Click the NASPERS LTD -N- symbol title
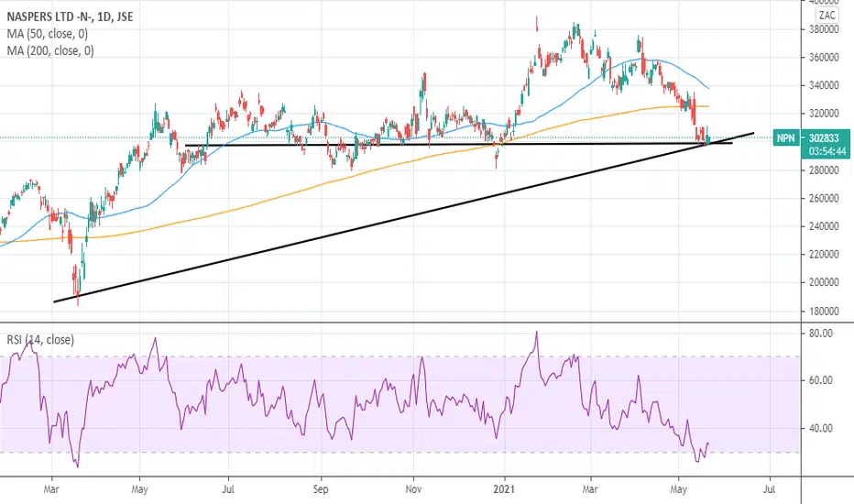854x504 pixels. (x=70, y=16)
